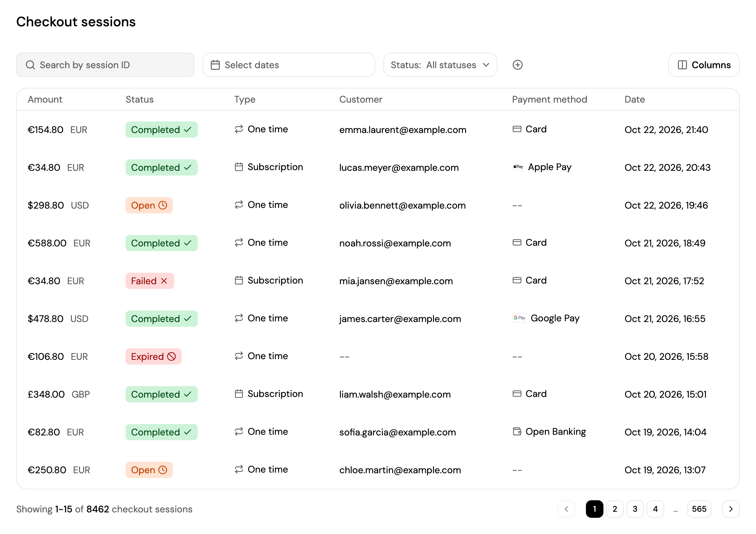This screenshot has height=534, width=756.
Task: Click the magnifier icon in the search box
Action: click(x=30, y=65)
